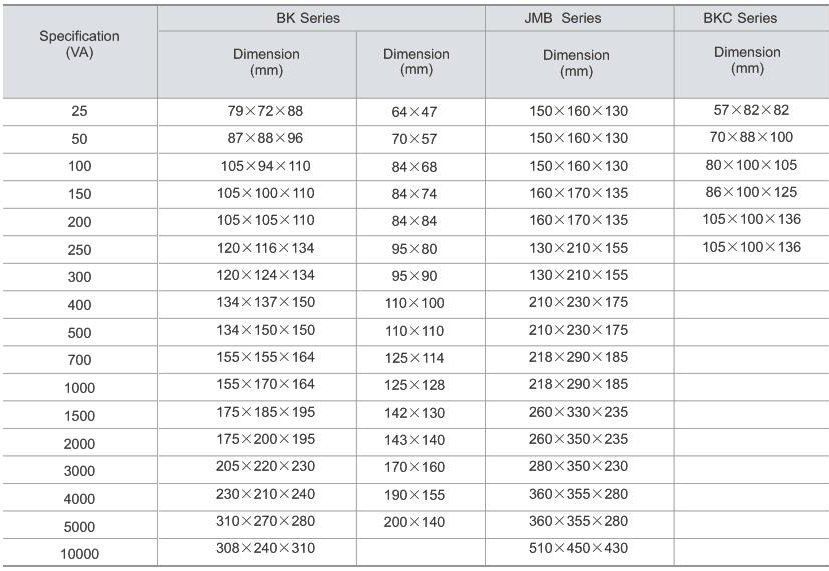
Task: Select the 280×350×230 JMB cell
Action: point(578,466)
